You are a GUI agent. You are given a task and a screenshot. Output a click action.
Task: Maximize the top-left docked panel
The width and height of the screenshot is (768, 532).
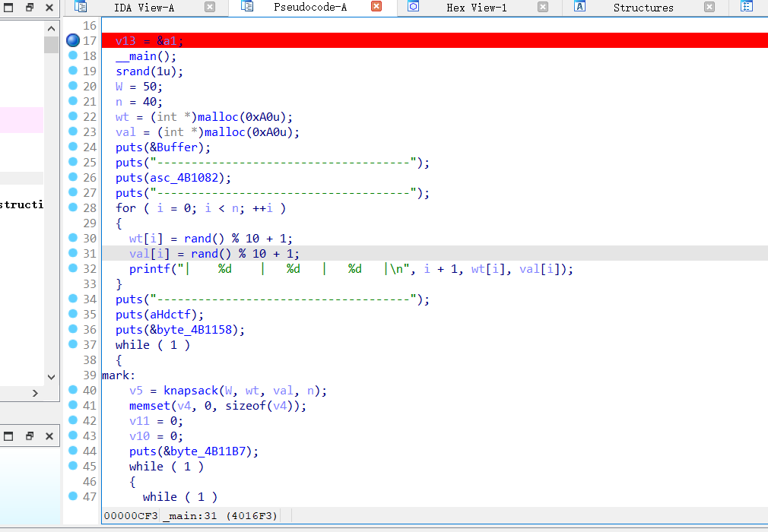point(30,8)
